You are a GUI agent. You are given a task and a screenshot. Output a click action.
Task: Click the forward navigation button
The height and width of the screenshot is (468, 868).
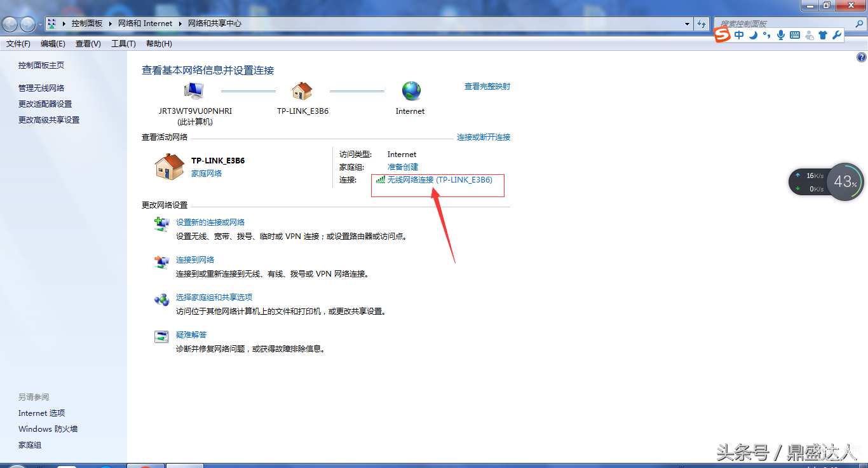tap(28, 24)
